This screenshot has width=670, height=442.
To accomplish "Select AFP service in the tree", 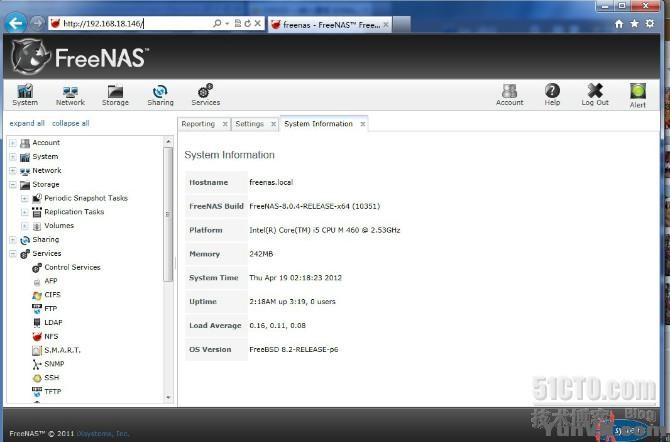I will (x=45, y=281).
